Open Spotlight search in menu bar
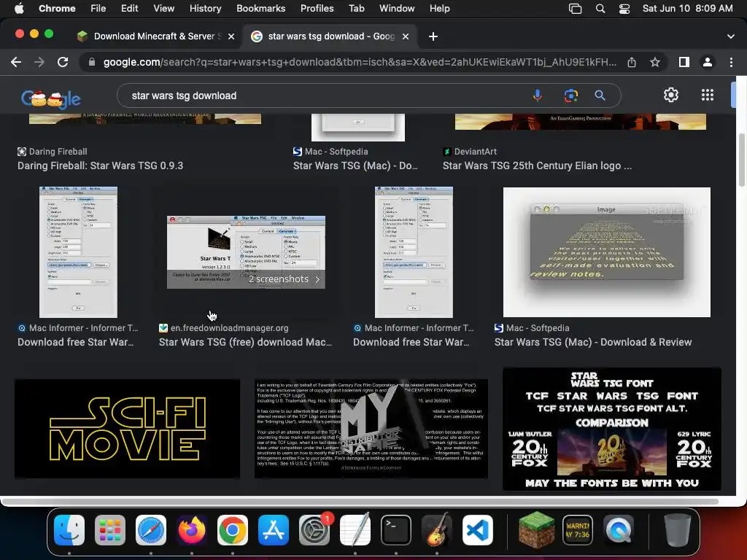The image size is (747, 560). tap(600, 9)
